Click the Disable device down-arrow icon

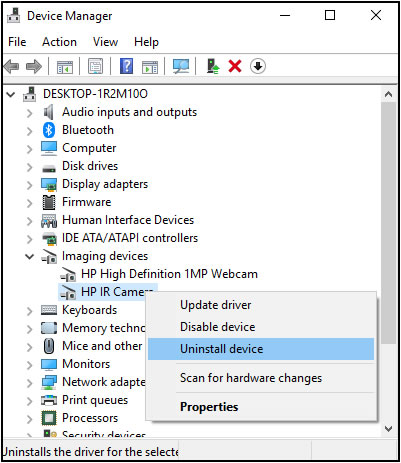pyautogui.click(x=258, y=66)
